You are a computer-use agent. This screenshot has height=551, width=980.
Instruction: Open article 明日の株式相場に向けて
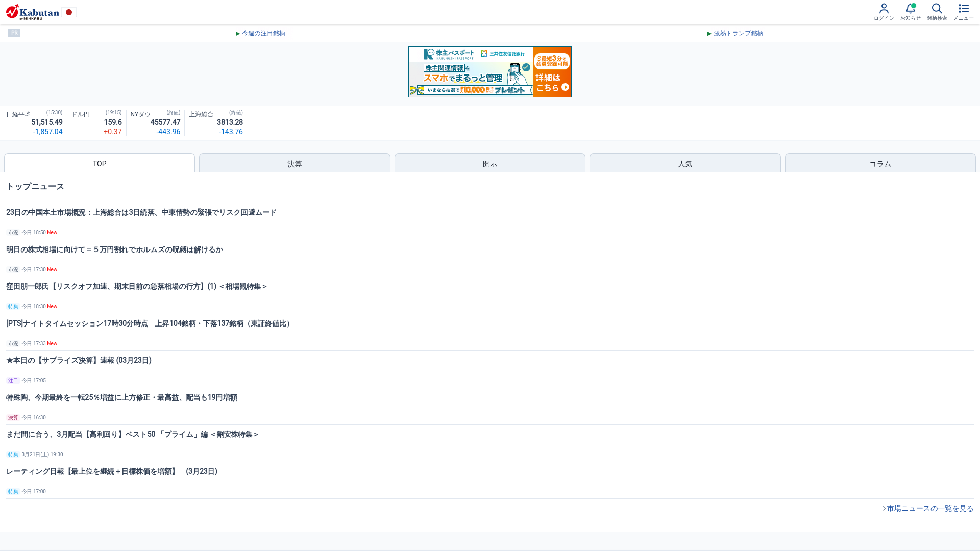(114, 249)
